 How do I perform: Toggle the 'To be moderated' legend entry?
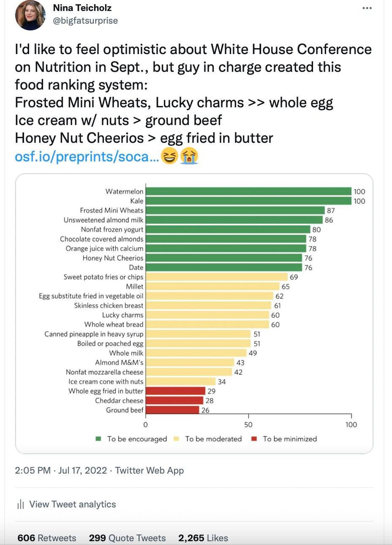[x=209, y=439]
